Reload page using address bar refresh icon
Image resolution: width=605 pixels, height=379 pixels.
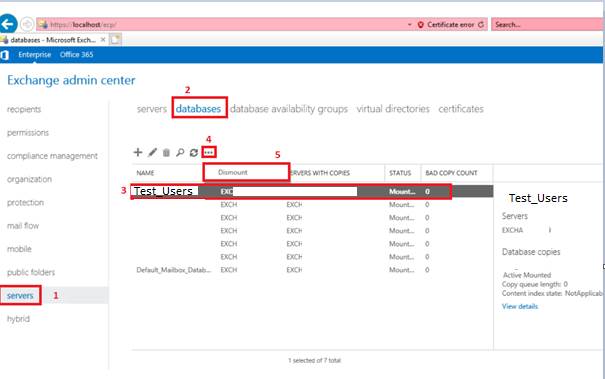pos(481,24)
